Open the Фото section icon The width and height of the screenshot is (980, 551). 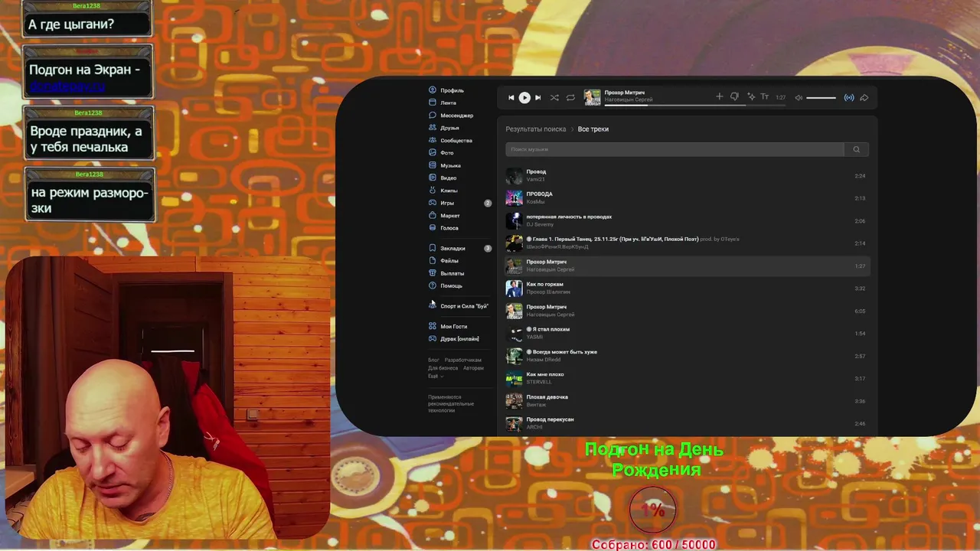[433, 153]
